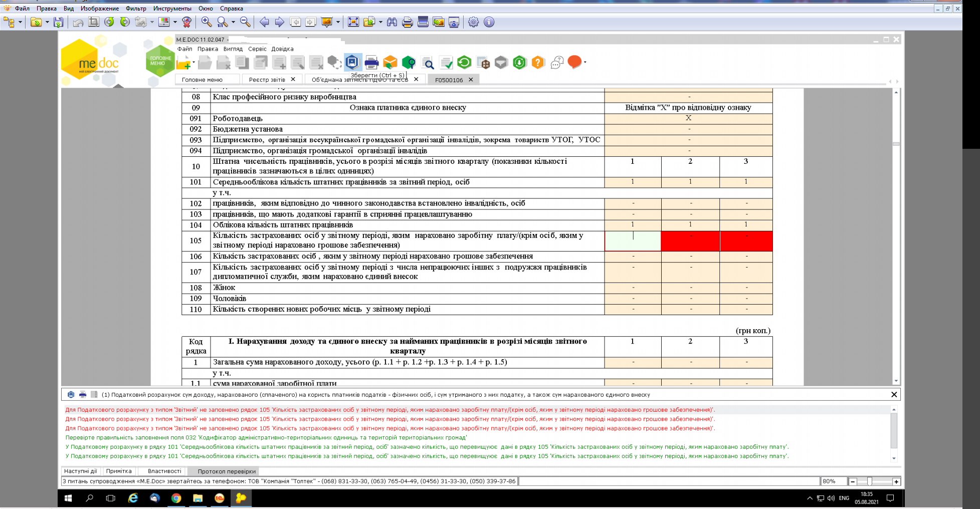Click the table calculator icon in M.E.Doc

point(483,63)
